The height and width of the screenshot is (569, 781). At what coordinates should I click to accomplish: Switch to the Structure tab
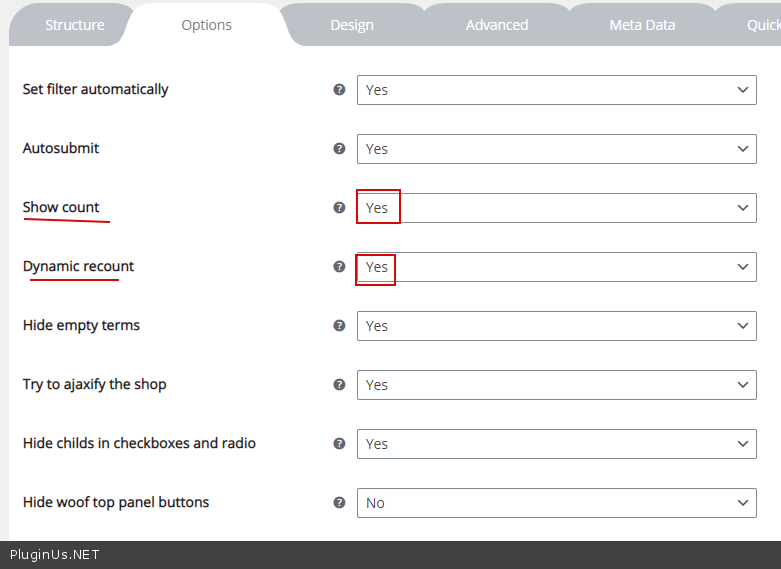pyautogui.click(x=74, y=25)
